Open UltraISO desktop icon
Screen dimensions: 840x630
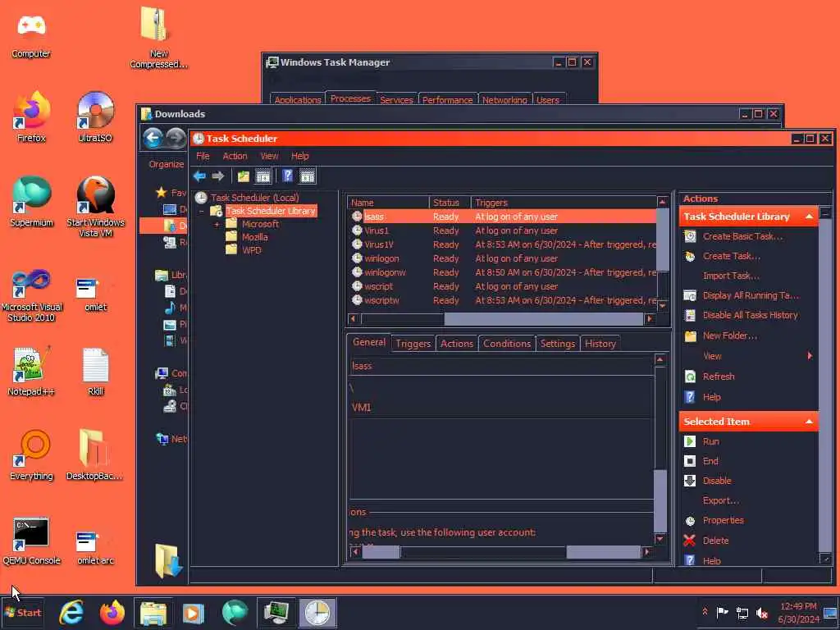(x=95, y=116)
